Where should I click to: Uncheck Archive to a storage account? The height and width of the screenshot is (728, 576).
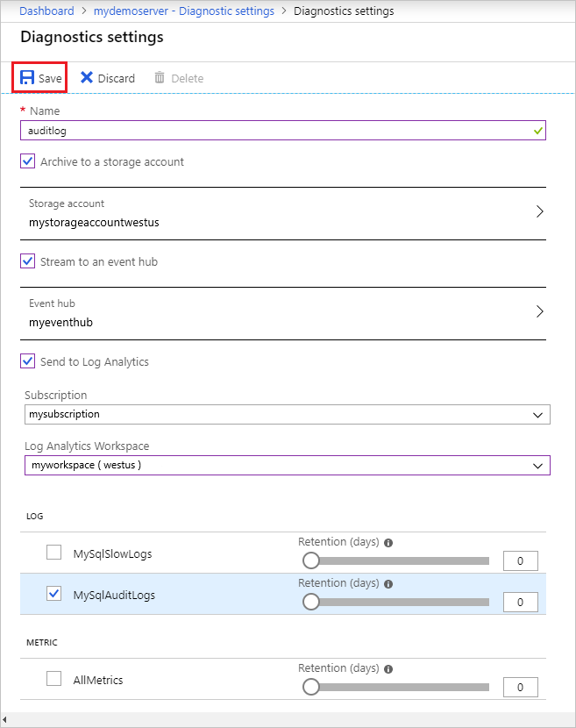(28, 161)
